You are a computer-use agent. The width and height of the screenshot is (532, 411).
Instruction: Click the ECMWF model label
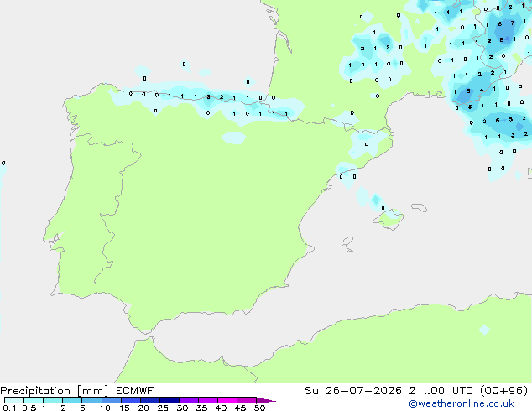click(x=135, y=391)
